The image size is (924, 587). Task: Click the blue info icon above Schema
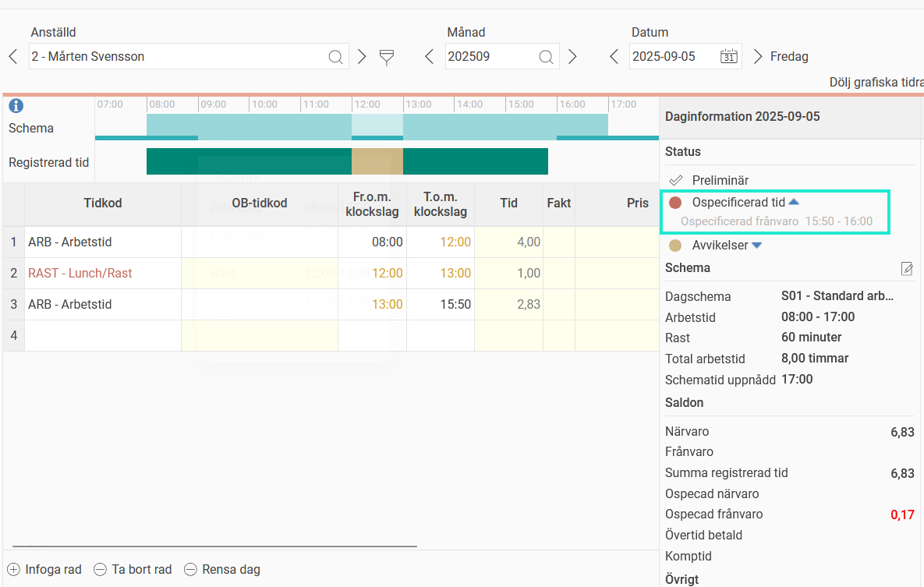16,106
